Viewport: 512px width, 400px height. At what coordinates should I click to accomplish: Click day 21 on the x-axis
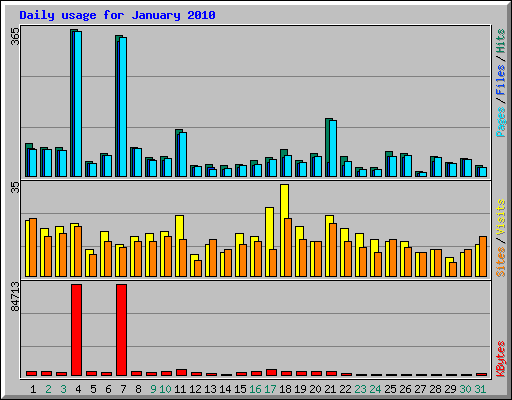pyautogui.click(x=330, y=389)
